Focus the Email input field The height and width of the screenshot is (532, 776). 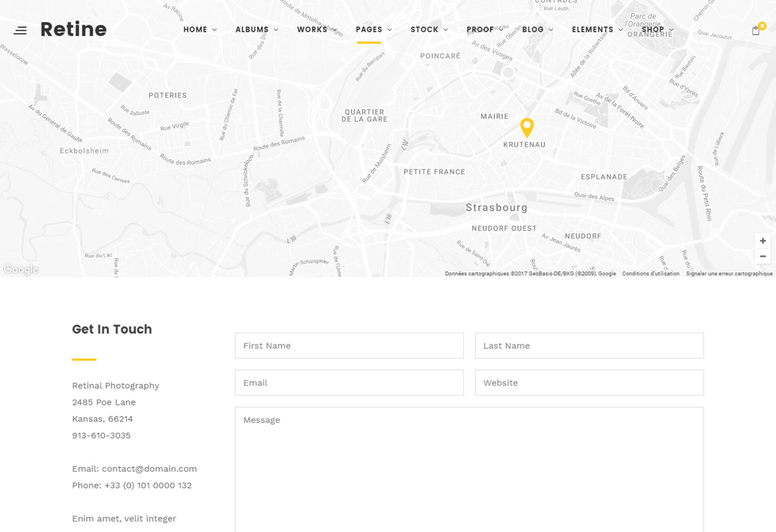(349, 383)
